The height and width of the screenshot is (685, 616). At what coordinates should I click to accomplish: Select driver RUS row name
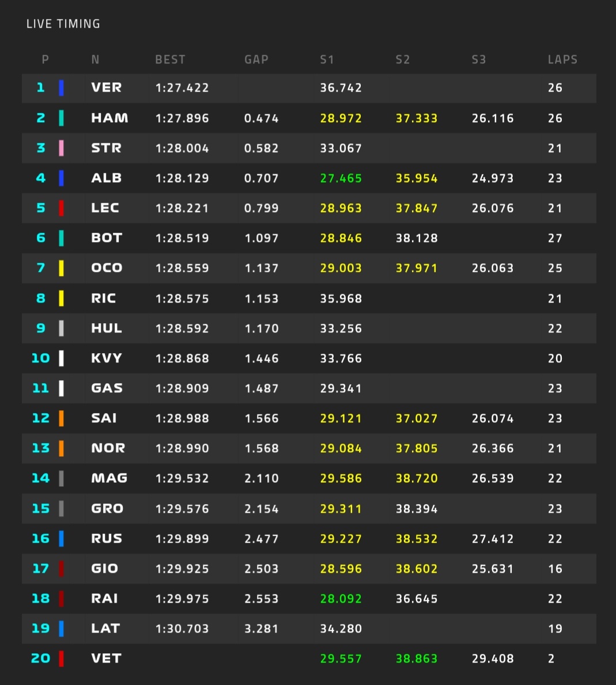pyautogui.click(x=107, y=538)
